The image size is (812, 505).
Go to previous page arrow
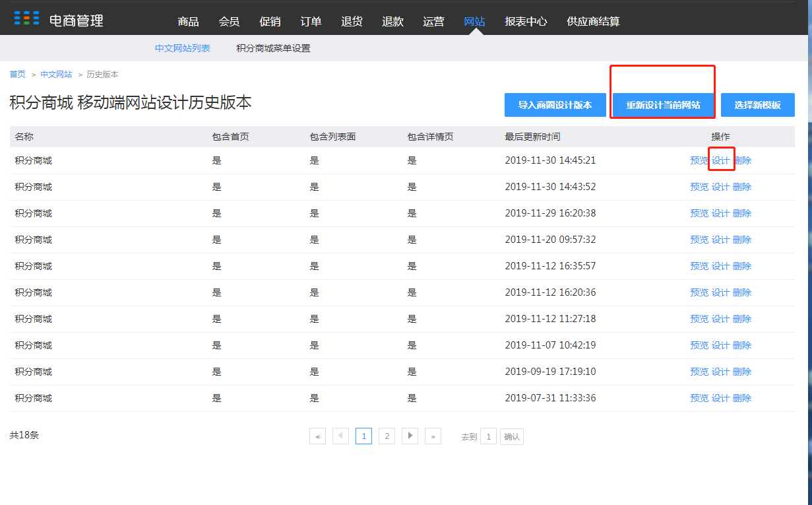[x=341, y=436]
